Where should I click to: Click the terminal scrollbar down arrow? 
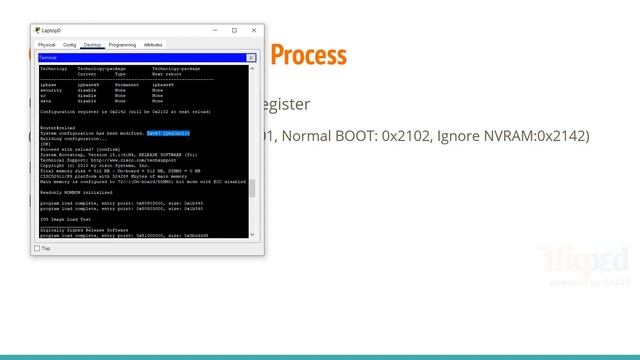252,234
